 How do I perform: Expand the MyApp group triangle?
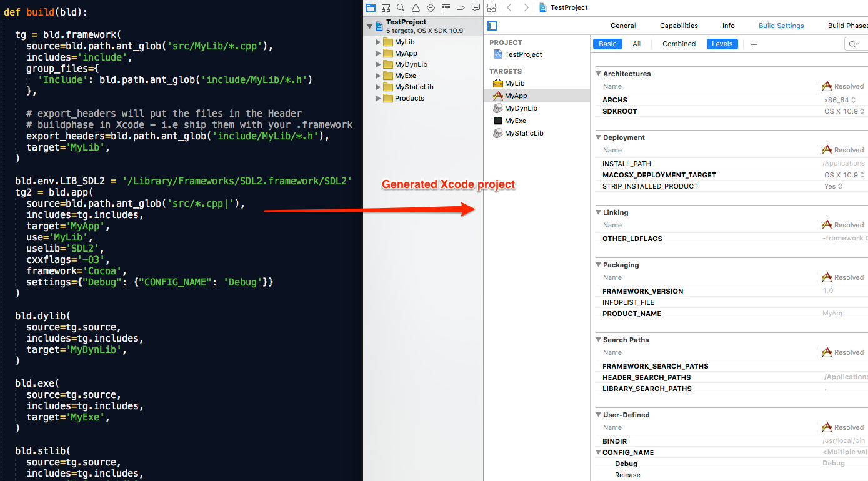click(379, 53)
